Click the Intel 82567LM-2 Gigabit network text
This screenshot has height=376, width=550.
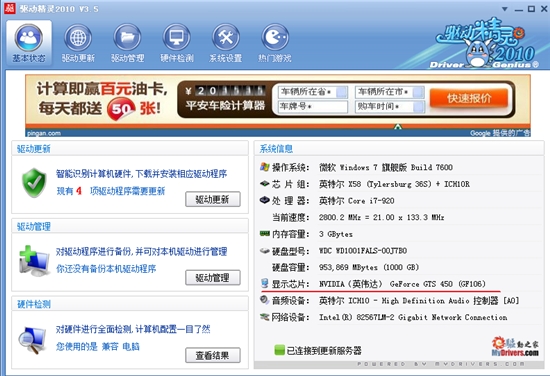(x=413, y=317)
